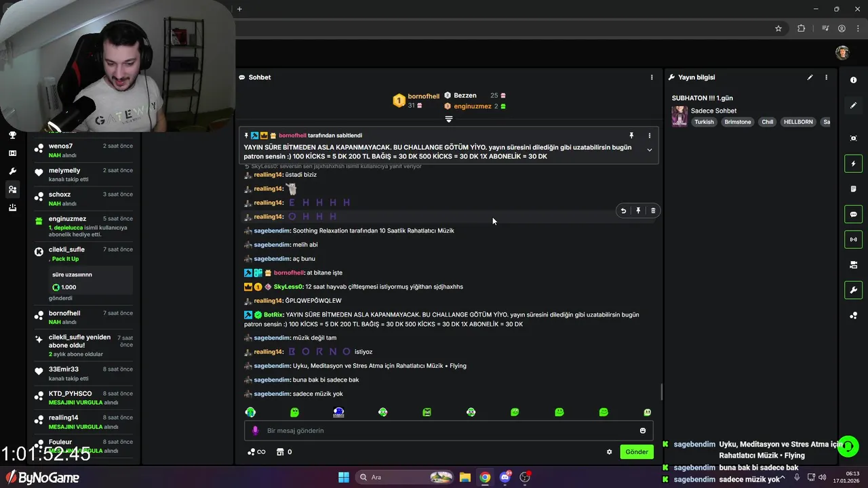
Task: Click BotRix username in chat
Action: pos(273,314)
